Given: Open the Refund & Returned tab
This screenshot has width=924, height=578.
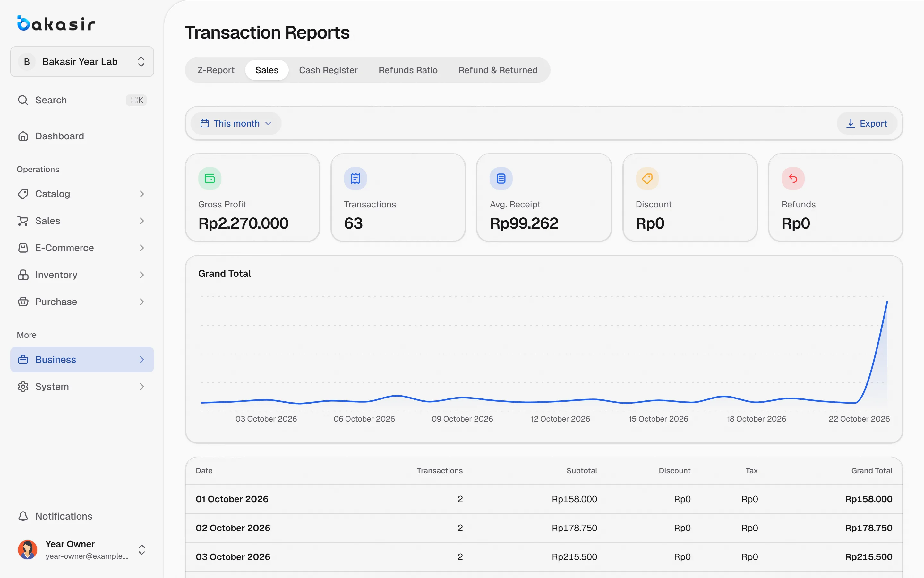Looking at the screenshot, I should (498, 70).
